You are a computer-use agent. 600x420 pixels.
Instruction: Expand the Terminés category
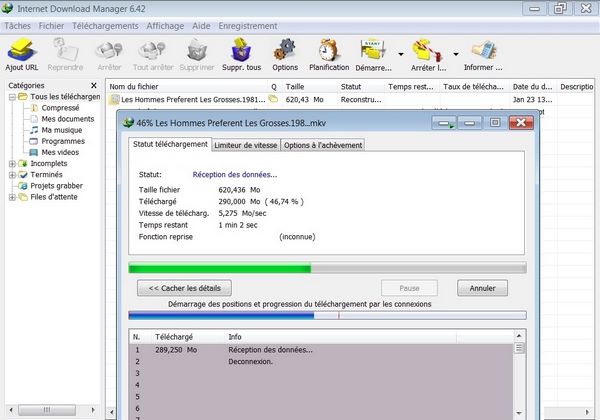click(x=12, y=175)
